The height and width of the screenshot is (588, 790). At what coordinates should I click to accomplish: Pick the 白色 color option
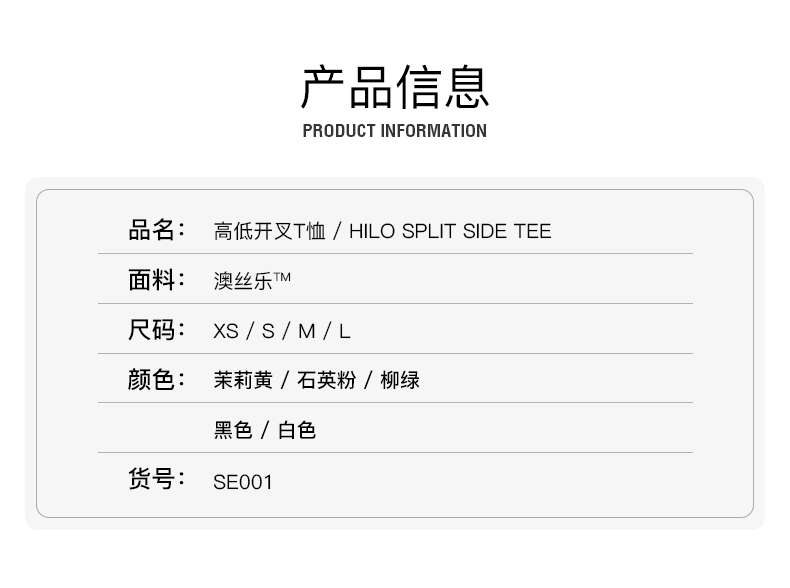click(297, 431)
